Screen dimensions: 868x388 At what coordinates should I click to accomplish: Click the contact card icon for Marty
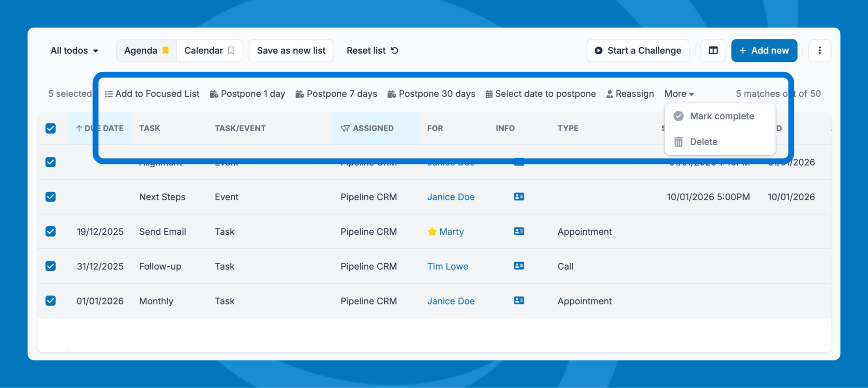point(519,232)
